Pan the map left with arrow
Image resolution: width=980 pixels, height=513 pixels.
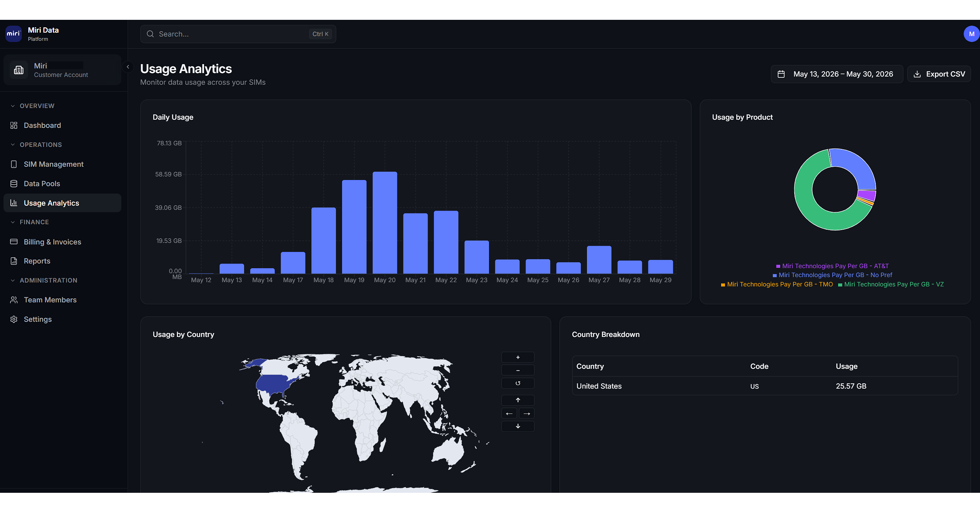[509, 413]
